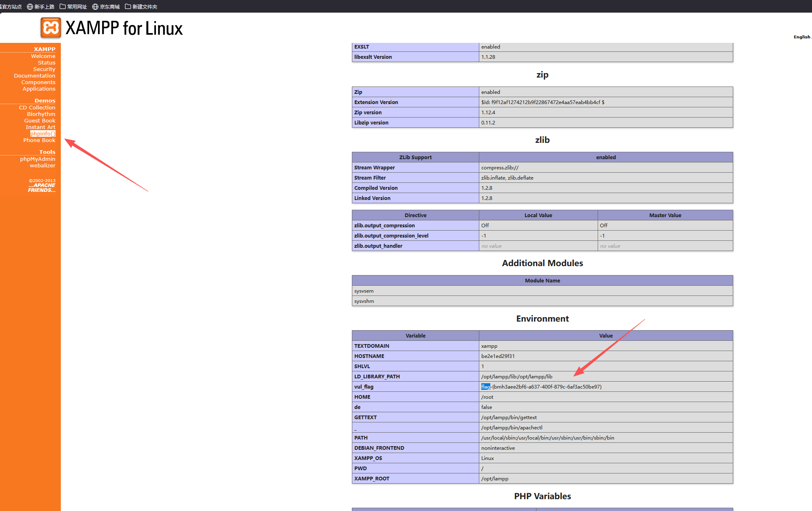The height and width of the screenshot is (511, 812).
Task: Open the 京东商城 bookmark
Action: click(106, 7)
